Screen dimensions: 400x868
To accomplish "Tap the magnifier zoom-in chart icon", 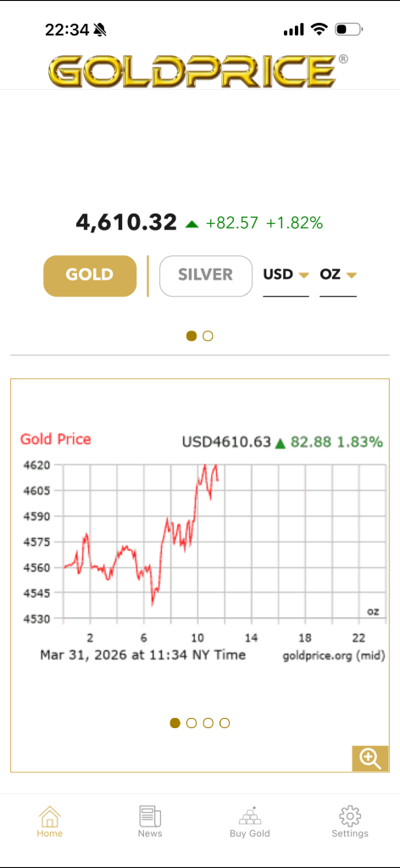I will pos(370,758).
